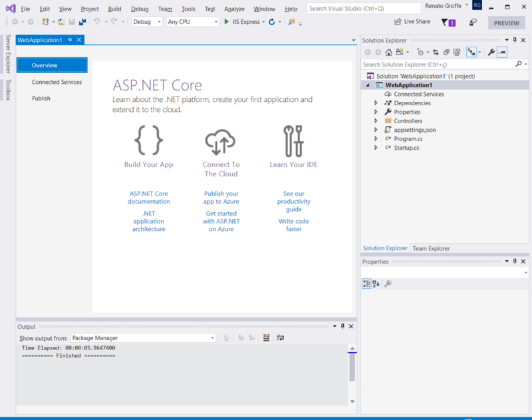Expand the Properties node in the tree
This screenshot has width=532, height=420.
pos(376,112)
